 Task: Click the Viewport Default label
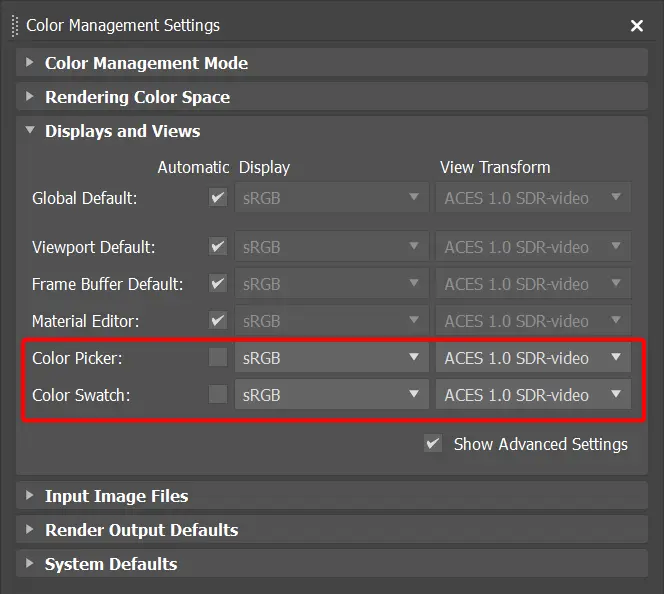(x=94, y=247)
